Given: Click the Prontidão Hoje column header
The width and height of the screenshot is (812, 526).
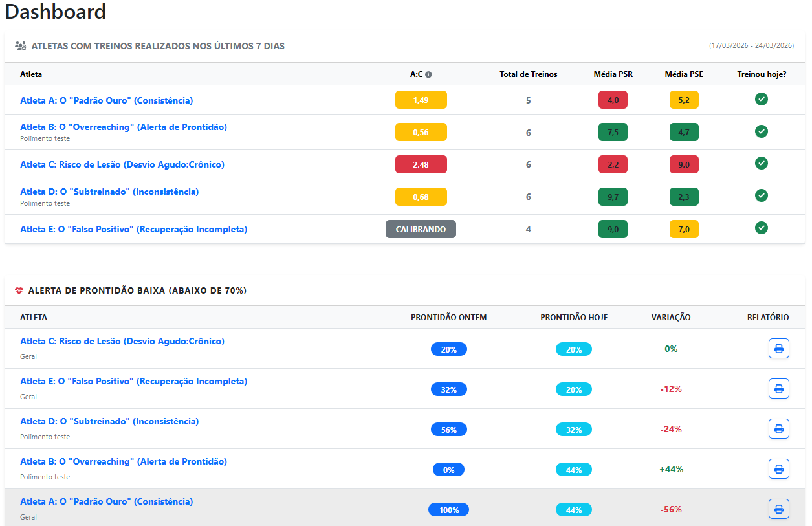Looking at the screenshot, I should click(x=574, y=318).
